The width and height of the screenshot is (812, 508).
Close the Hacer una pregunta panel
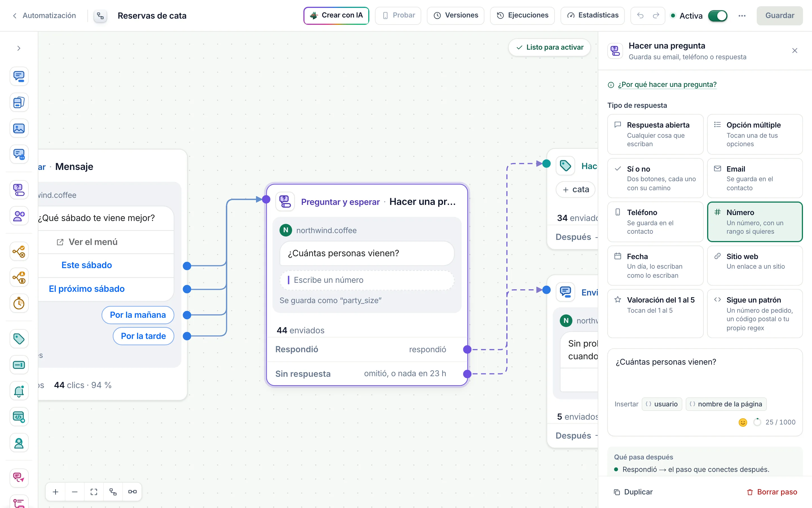point(795,51)
